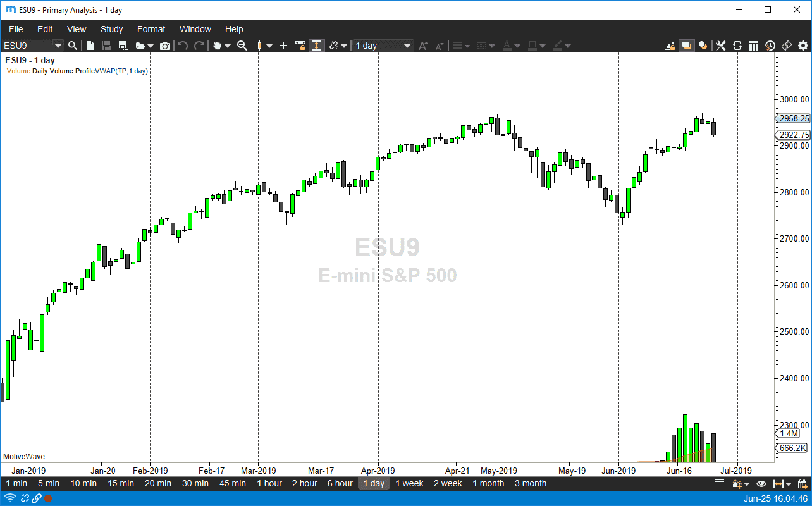Screen dimensions: 812x506
Task: Open workspace preferences via the gear icon
Action: click(x=802, y=46)
